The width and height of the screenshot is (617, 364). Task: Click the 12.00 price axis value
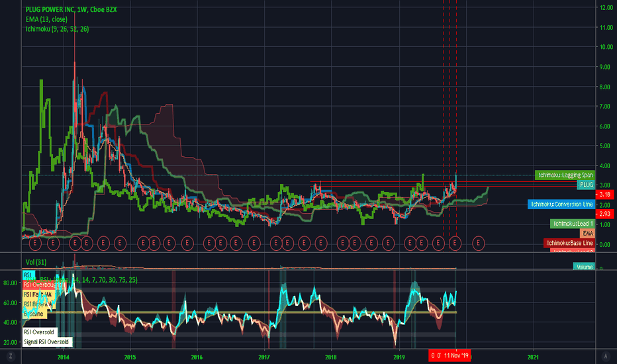[606, 7]
